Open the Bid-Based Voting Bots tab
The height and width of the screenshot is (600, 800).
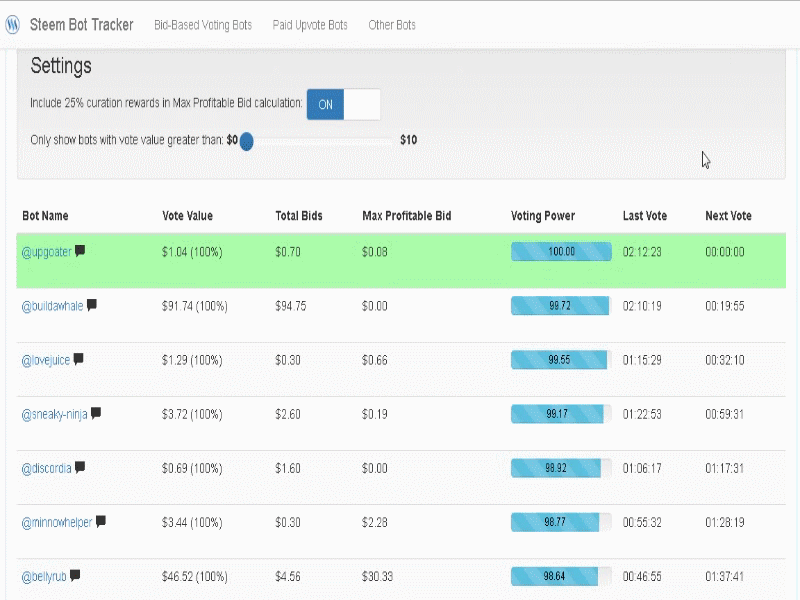(x=203, y=25)
